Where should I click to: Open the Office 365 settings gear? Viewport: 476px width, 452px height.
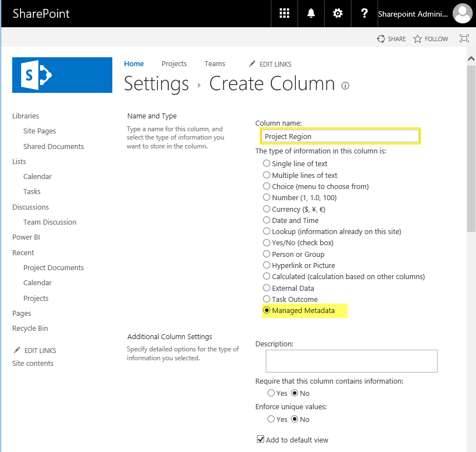[x=338, y=13]
